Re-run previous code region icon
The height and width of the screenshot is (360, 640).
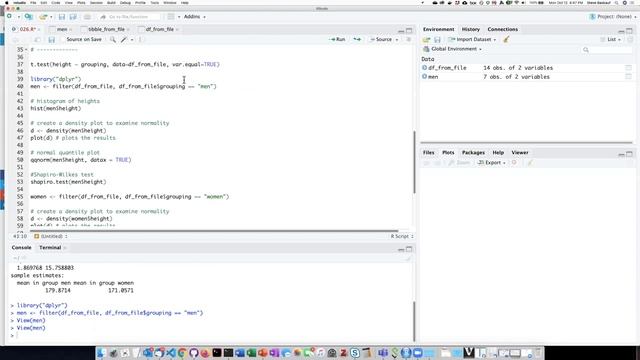tap(357, 40)
